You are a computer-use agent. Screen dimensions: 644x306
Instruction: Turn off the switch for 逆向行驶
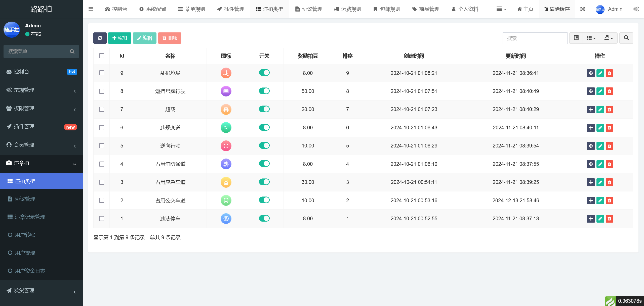pyautogui.click(x=264, y=145)
